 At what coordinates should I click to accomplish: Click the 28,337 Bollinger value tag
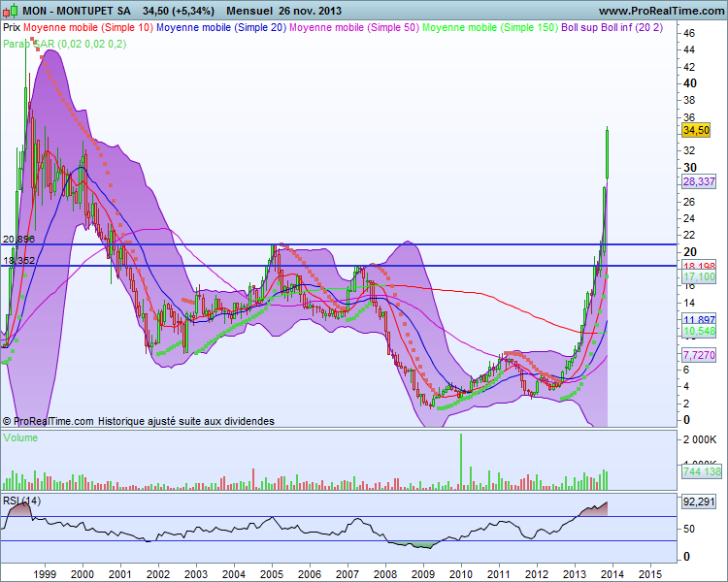699,181
